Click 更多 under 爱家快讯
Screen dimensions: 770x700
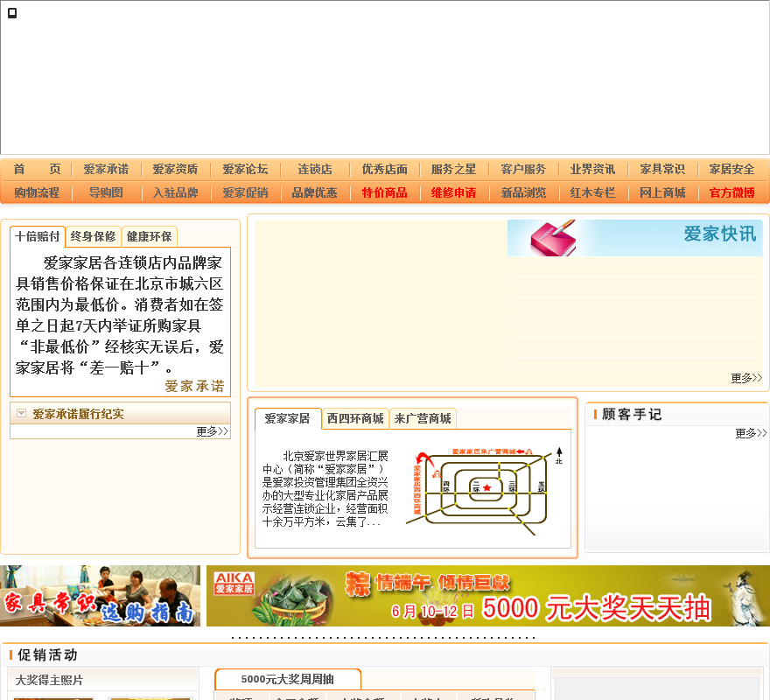click(x=746, y=378)
